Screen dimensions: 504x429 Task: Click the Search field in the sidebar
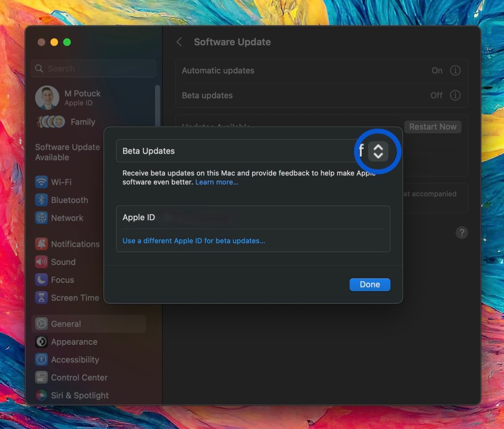(93, 68)
